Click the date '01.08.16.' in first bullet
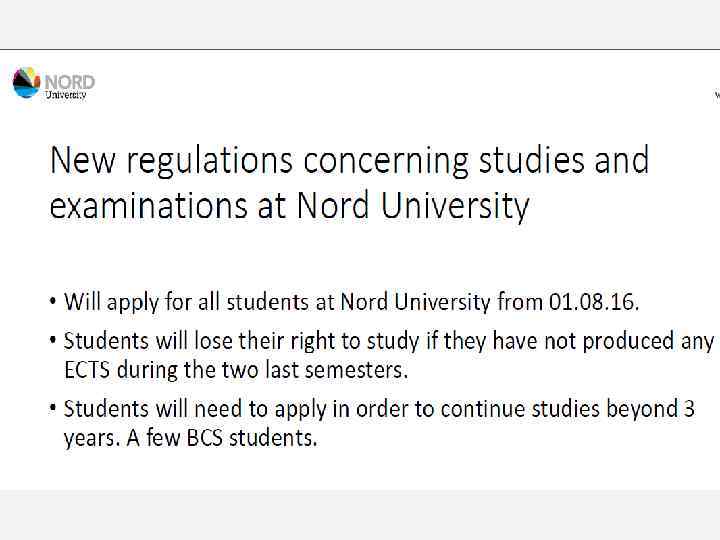Screen dimensions: 720x540 click(594, 301)
